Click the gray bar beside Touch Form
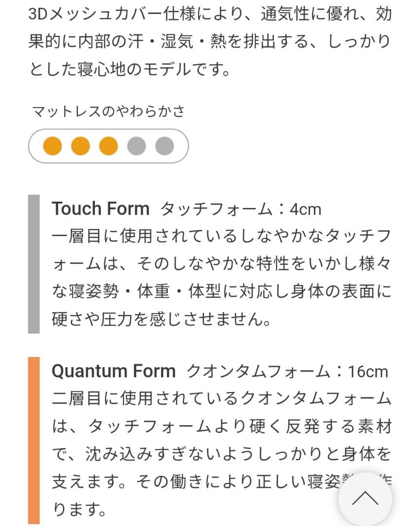Viewport: 420px width, 526px height. [34, 264]
